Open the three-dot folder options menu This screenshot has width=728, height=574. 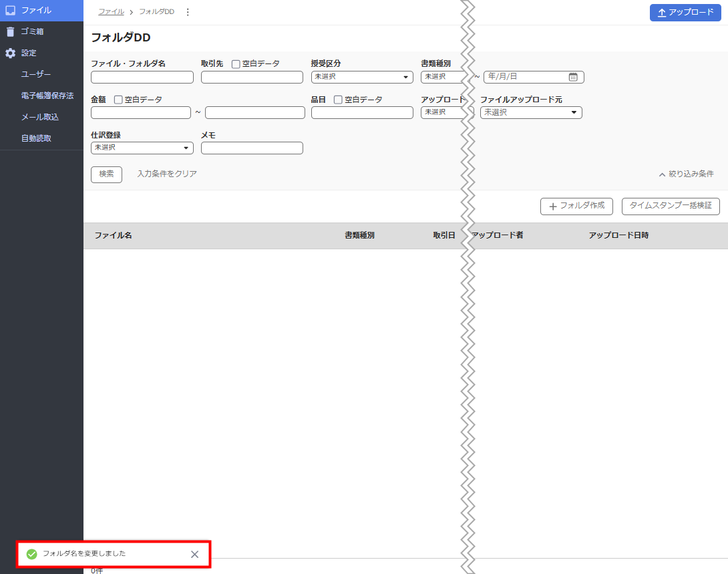pos(188,12)
